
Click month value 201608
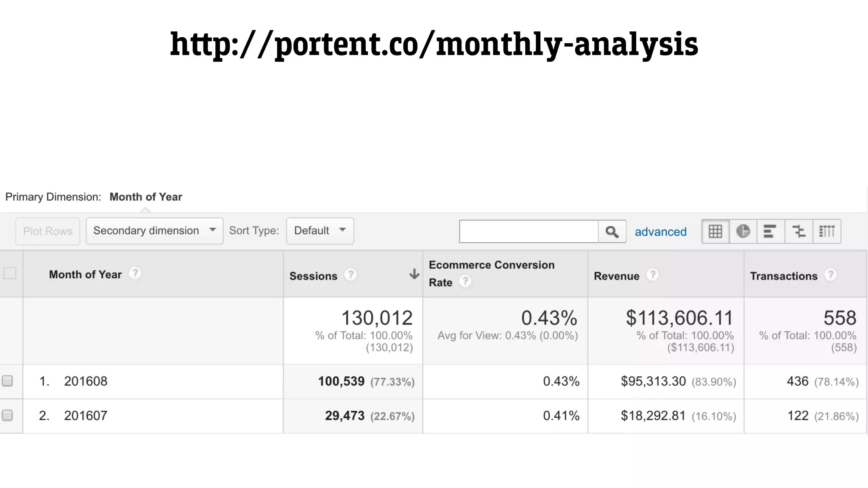86,381
